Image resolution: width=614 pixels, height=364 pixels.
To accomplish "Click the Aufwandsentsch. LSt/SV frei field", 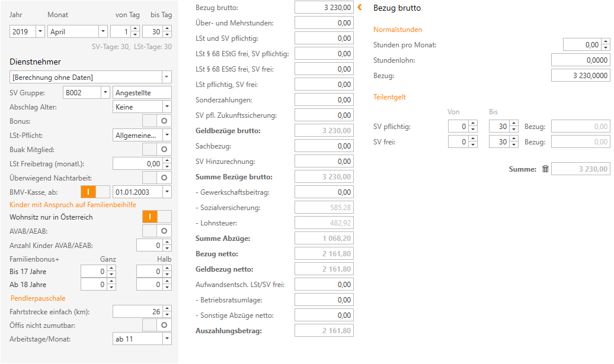I will click(324, 285).
